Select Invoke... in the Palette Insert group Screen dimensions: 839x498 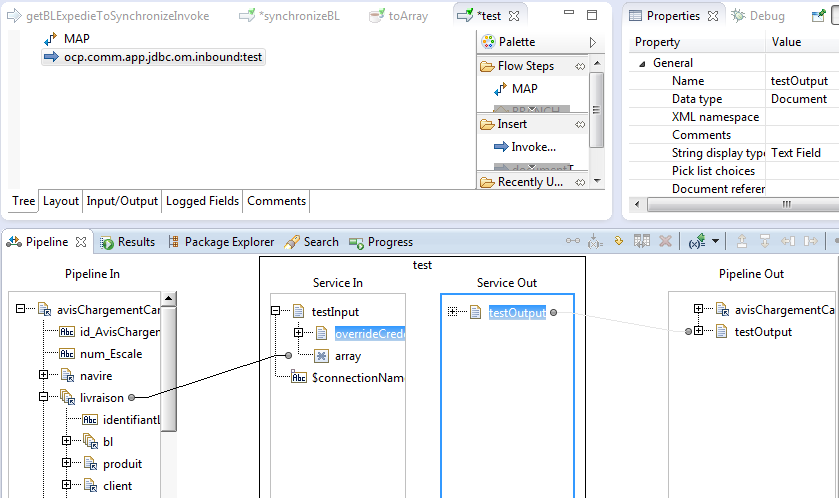[525, 147]
